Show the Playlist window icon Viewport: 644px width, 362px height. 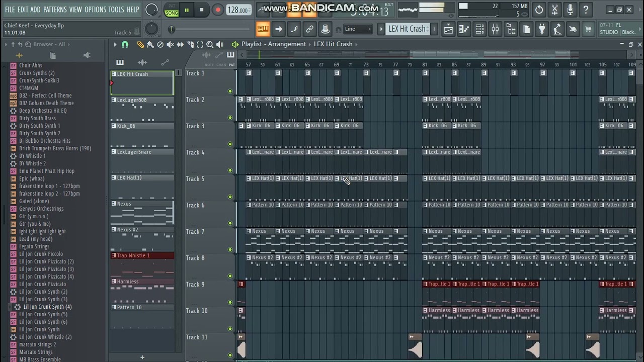pyautogui.click(x=448, y=29)
